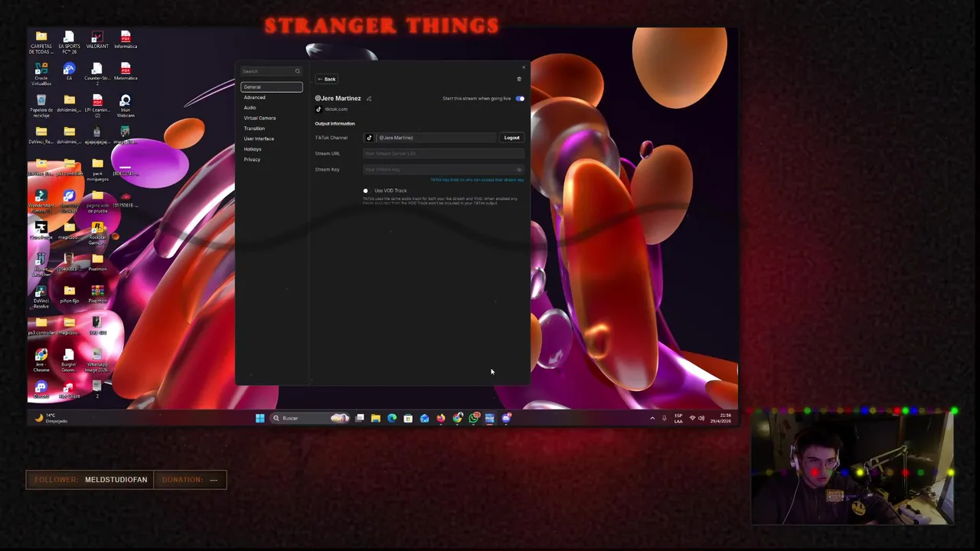This screenshot has width=980, height=551.
Task: Open the TikTok stream key access link
Action: pyautogui.click(x=477, y=180)
